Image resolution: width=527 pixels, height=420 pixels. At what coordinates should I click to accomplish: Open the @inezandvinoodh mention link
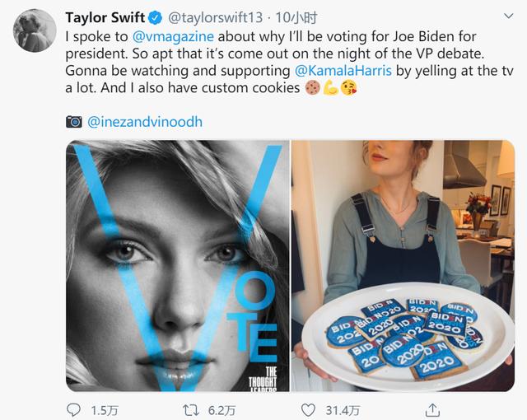tap(145, 122)
